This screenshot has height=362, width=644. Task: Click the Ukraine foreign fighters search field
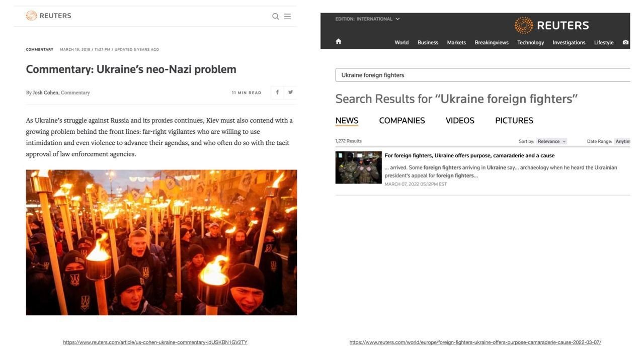click(482, 75)
